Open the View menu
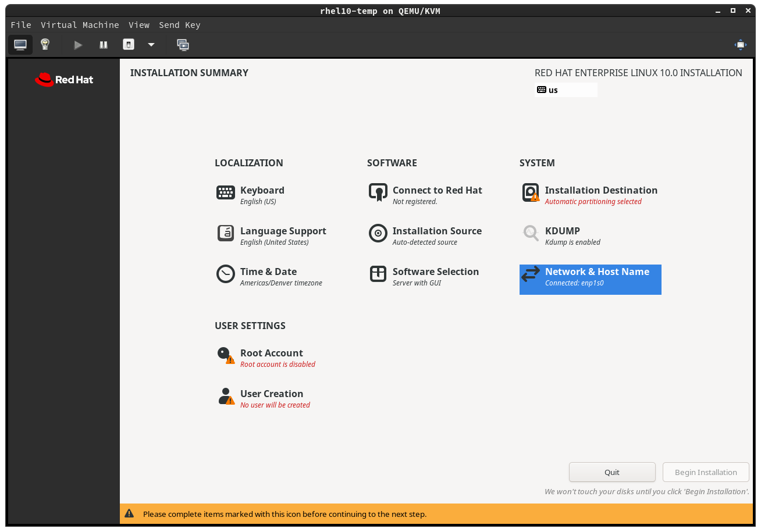This screenshot has width=761, height=532. tap(139, 25)
